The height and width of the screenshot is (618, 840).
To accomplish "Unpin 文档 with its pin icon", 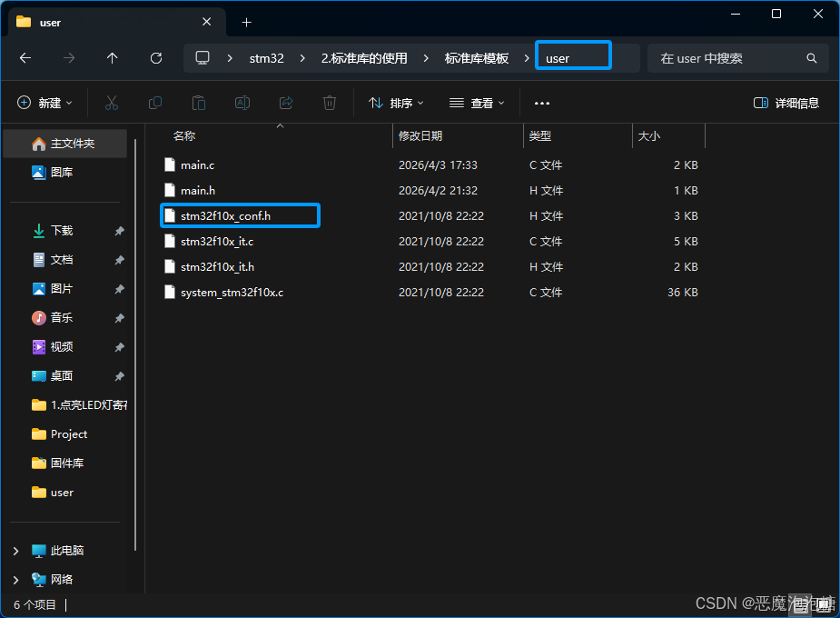I will coord(120,260).
